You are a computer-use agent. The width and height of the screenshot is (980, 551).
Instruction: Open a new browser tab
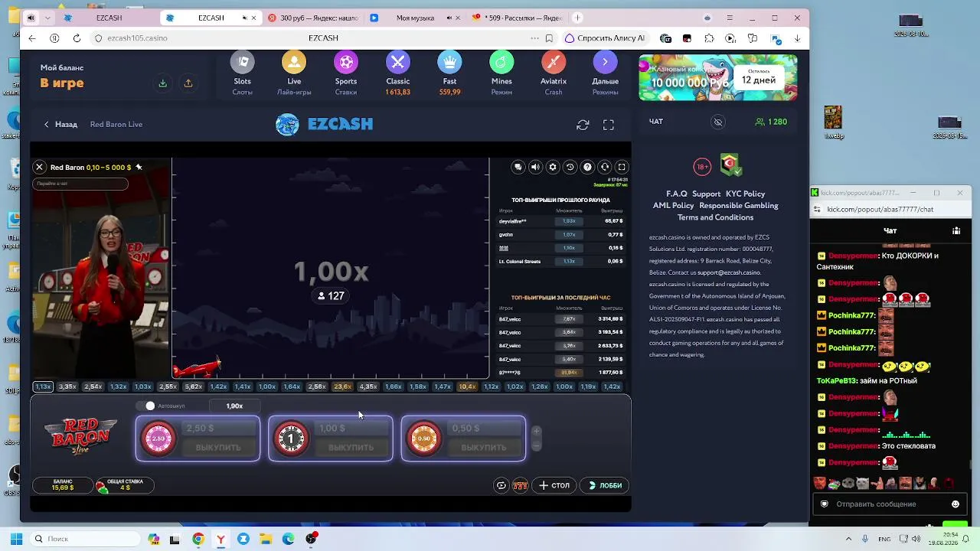577,18
